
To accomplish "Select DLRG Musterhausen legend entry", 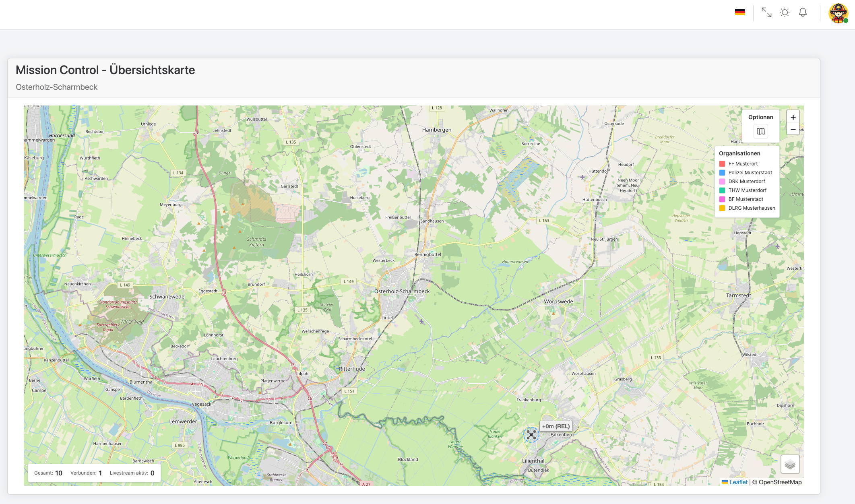I will (752, 208).
